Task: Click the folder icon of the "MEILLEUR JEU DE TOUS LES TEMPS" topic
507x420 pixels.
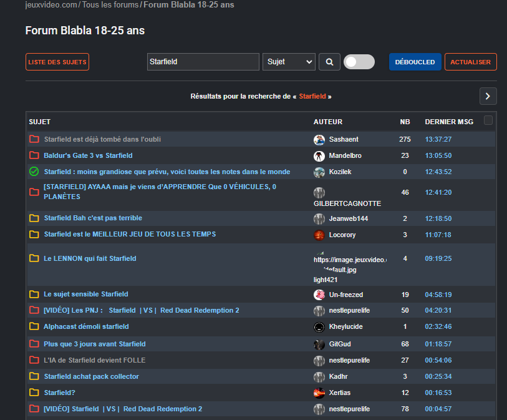Action: pyautogui.click(x=34, y=234)
